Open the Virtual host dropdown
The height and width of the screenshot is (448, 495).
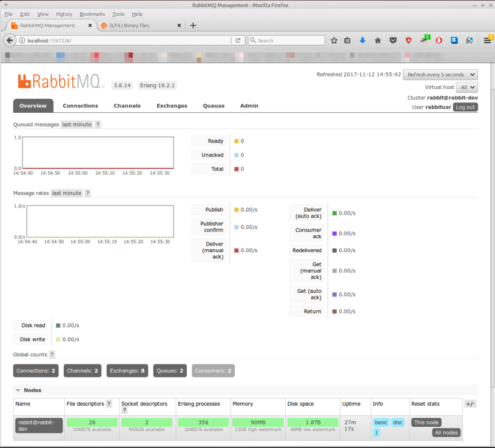(x=466, y=87)
